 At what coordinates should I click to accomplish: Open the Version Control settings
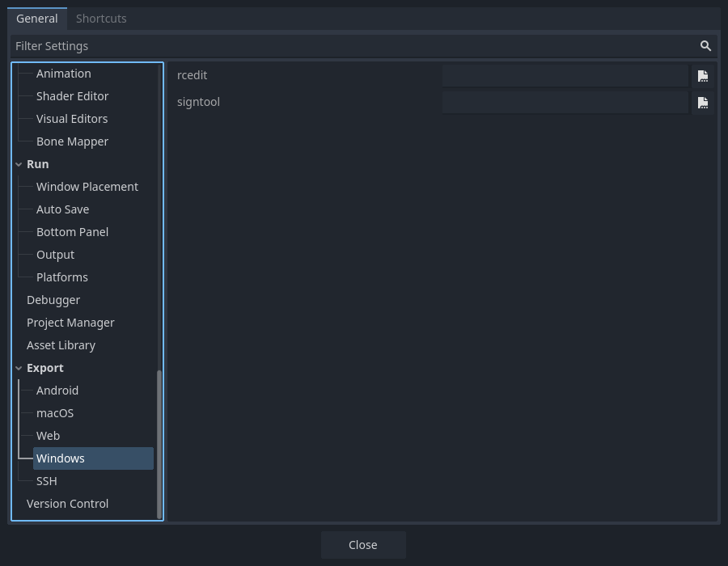(67, 503)
